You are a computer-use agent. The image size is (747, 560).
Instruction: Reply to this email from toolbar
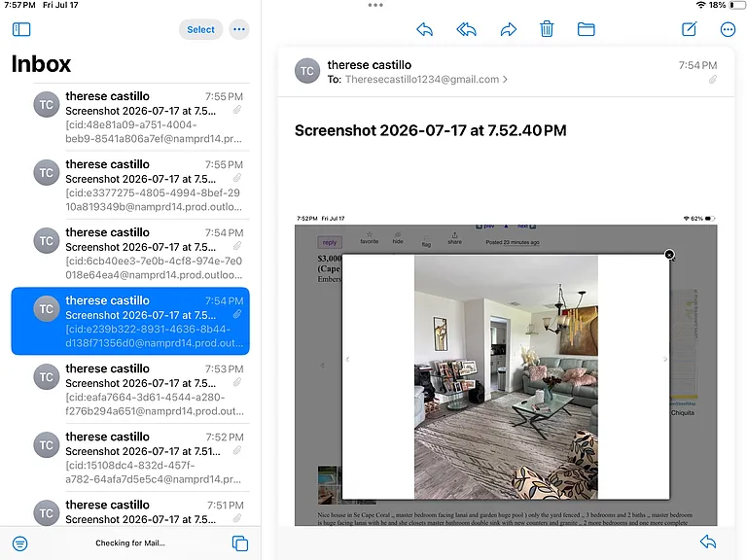424,29
